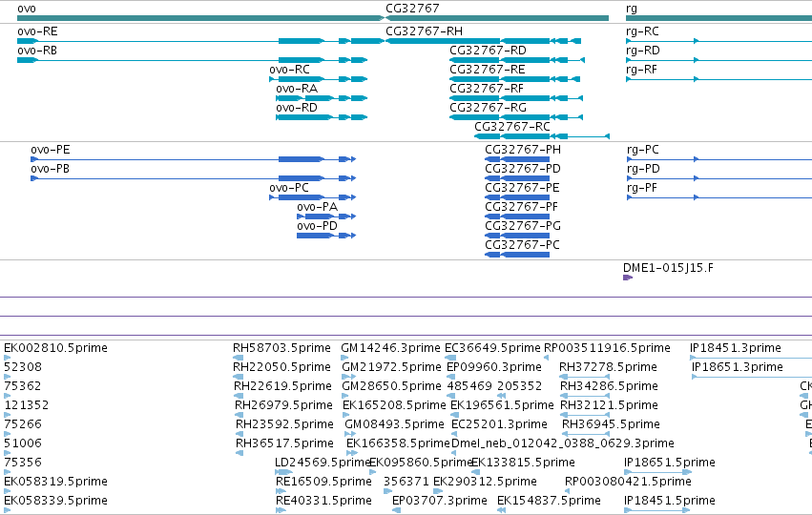The width and height of the screenshot is (812, 515).
Task: Pick the CG32767-RF transcript label
Action: (x=487, y=89)
